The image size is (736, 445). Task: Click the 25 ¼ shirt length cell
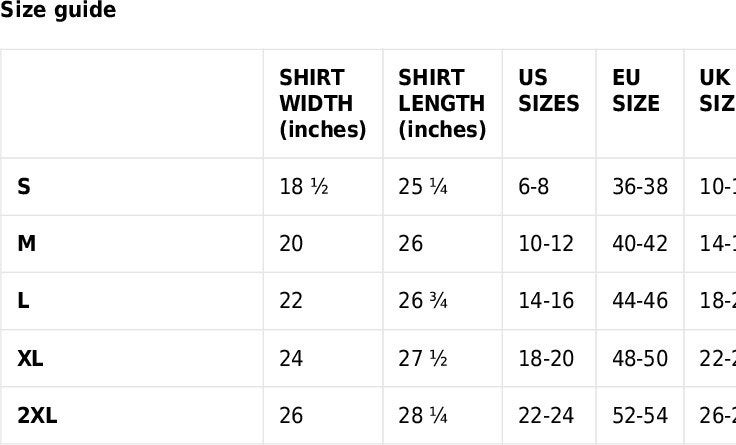click(x=443, y=187)
